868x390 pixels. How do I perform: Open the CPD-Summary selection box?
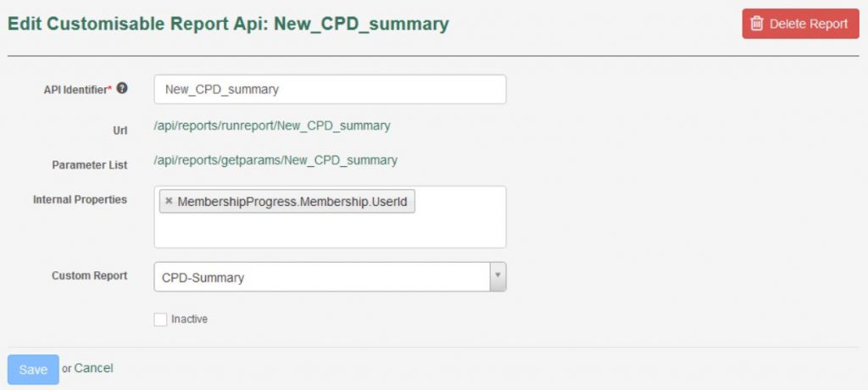(322, 276)
